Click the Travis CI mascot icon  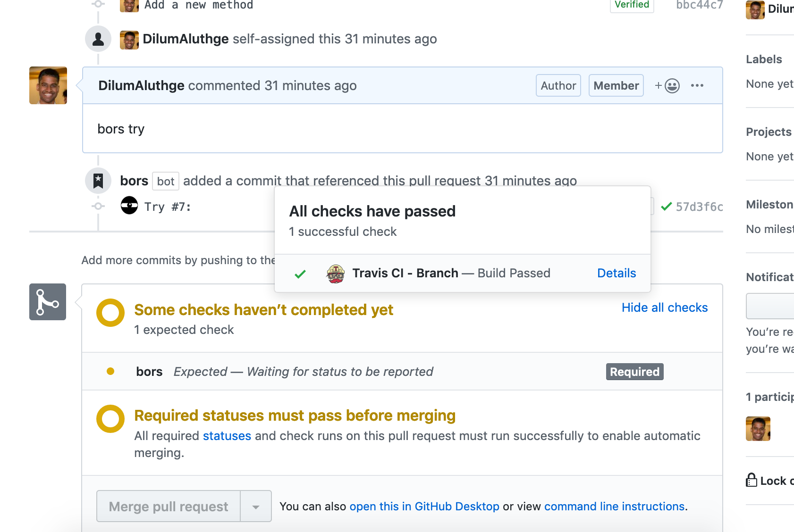tap(336, 274)
